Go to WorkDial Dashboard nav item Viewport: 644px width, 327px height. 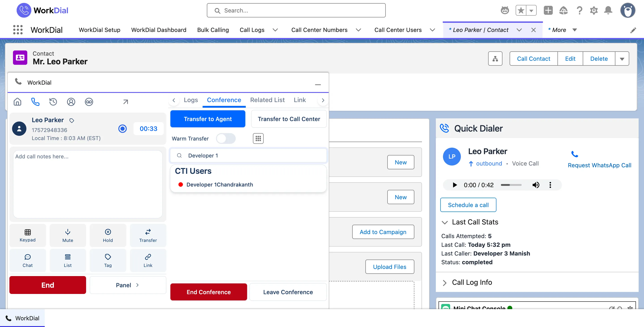point(159,30)
